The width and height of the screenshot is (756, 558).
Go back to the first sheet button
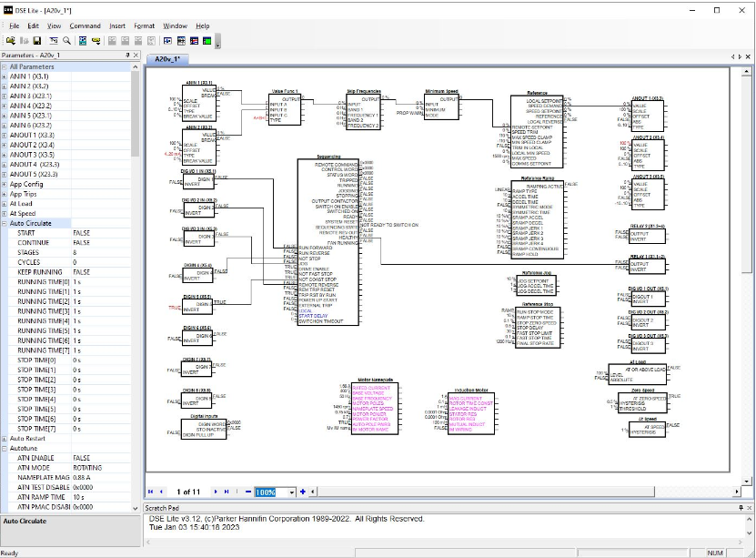pyautogui.click(x=151, y=492)
